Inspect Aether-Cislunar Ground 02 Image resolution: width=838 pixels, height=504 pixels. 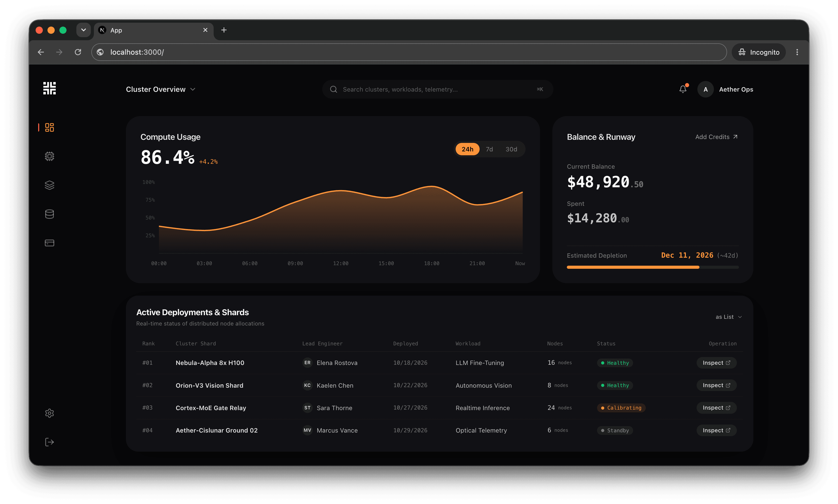point(716,430)
